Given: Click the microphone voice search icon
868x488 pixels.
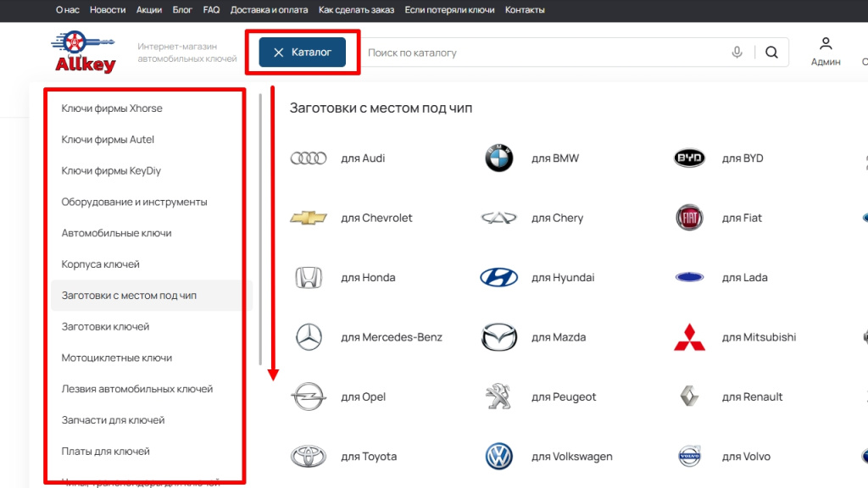Looking at the screenshot, I should (737, 53).
